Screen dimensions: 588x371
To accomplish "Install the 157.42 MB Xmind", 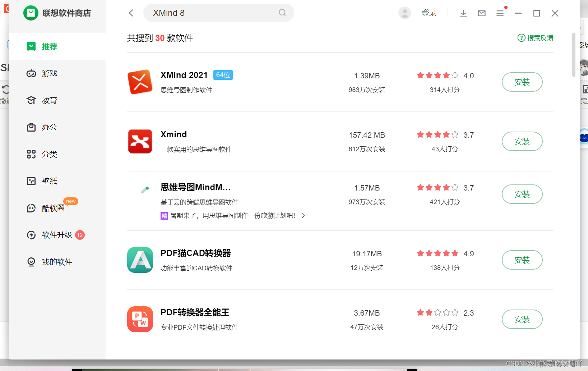I will click(x=522, y=141).
